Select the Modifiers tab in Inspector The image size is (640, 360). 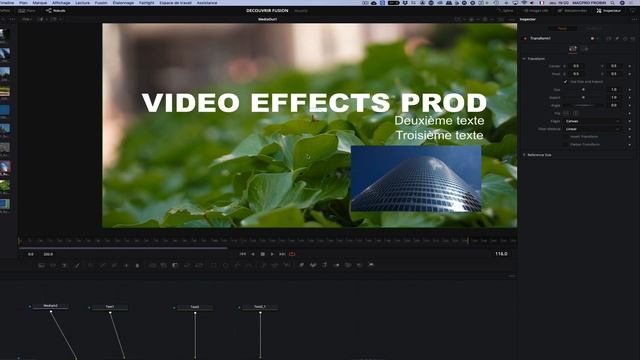[594, 29]
